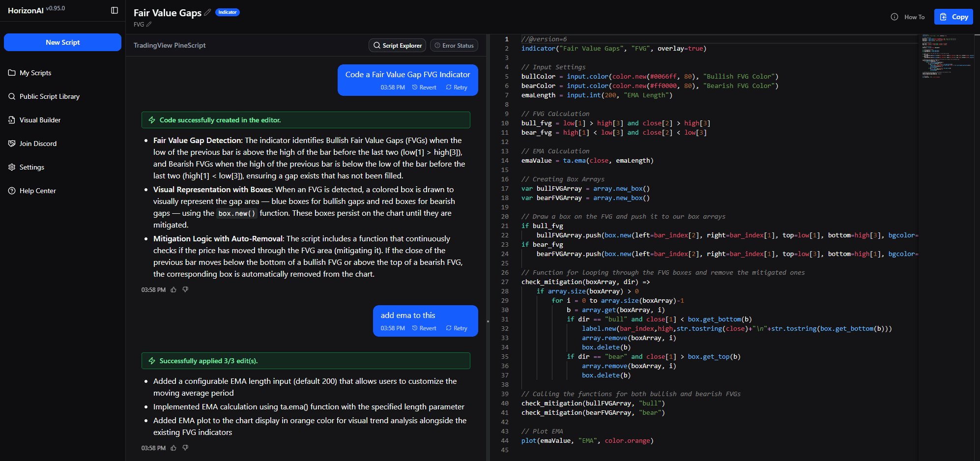This screenshot has width=980, height=461.
Task: Copy the script code
Action: (x=953, y=17)
